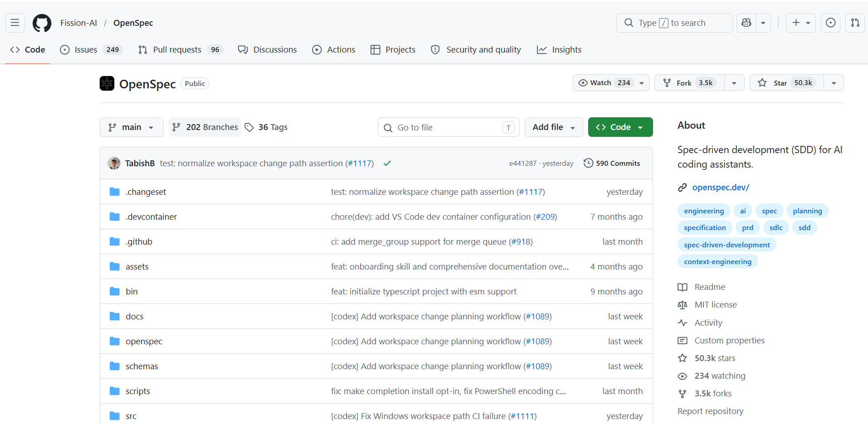Click the green check commit status icon
The image size is (868, 424).
coord(387,164)
